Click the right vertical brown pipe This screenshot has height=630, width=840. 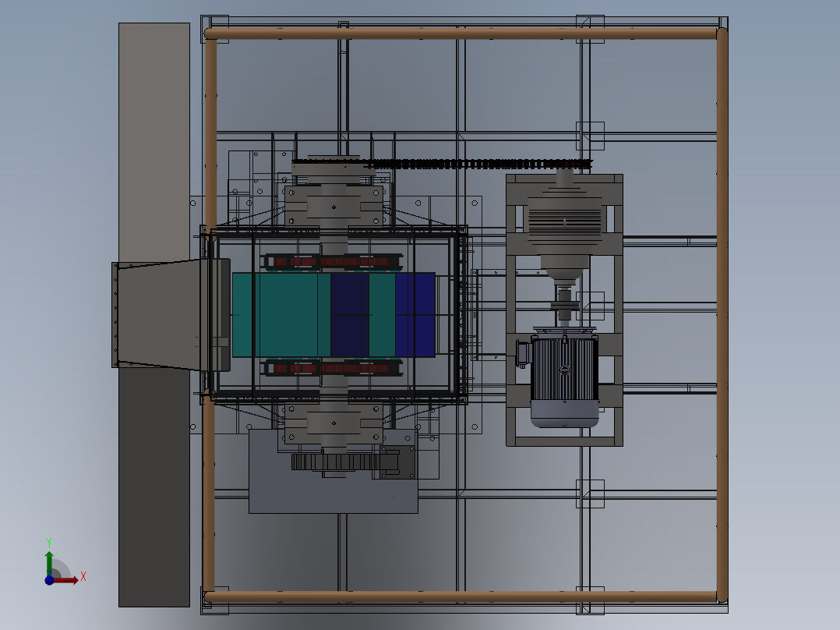722,312
